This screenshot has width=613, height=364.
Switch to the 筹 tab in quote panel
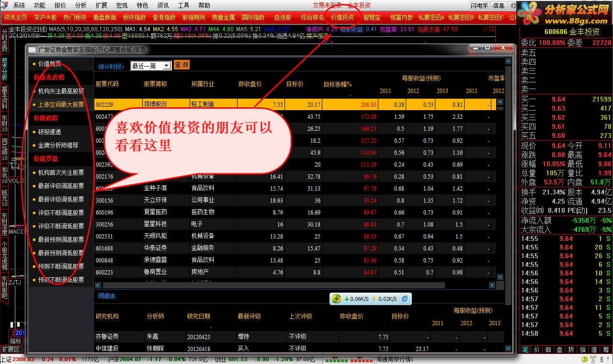tap(606, 350)
